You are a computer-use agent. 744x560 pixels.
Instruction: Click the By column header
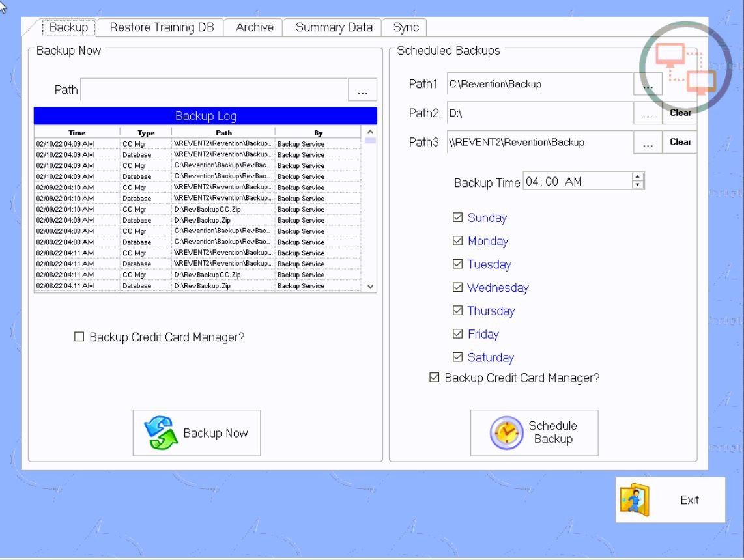pyautogui.click(x=318, y=133)
